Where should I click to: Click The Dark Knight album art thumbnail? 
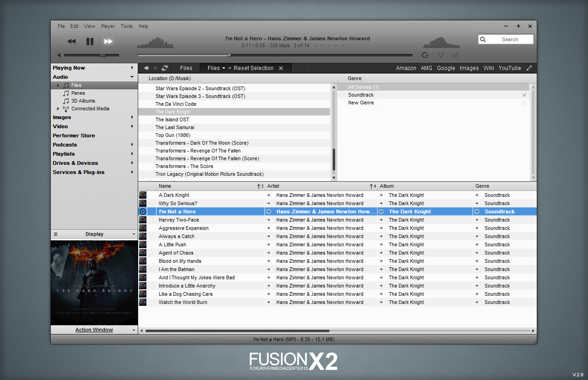tap(94, 282)
